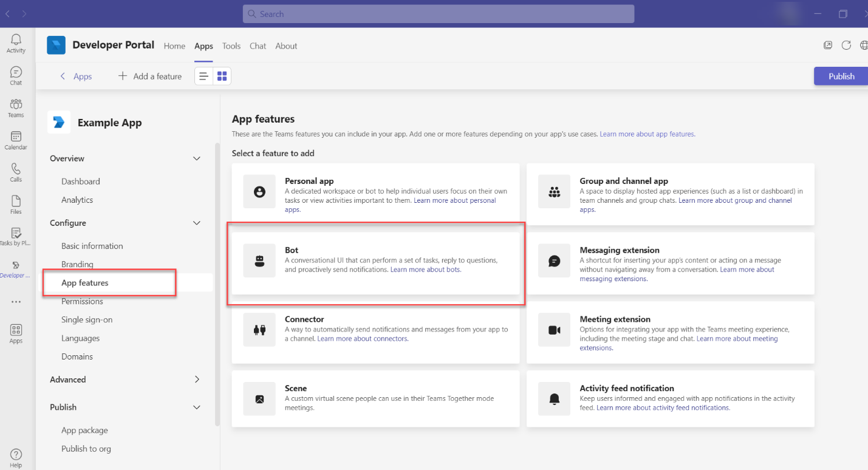Click the Group and channel app icon
This screenshot has height=470, width=868.
[554, 191]
